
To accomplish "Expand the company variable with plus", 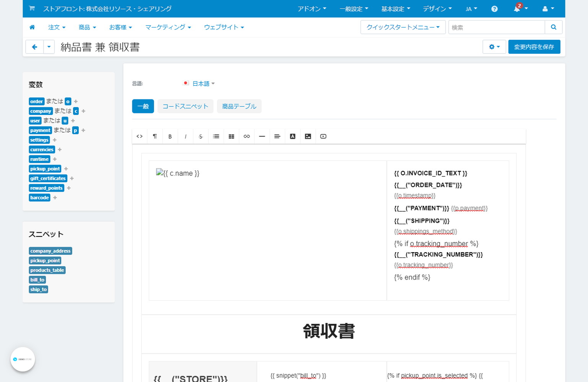I will click(83, 111).
